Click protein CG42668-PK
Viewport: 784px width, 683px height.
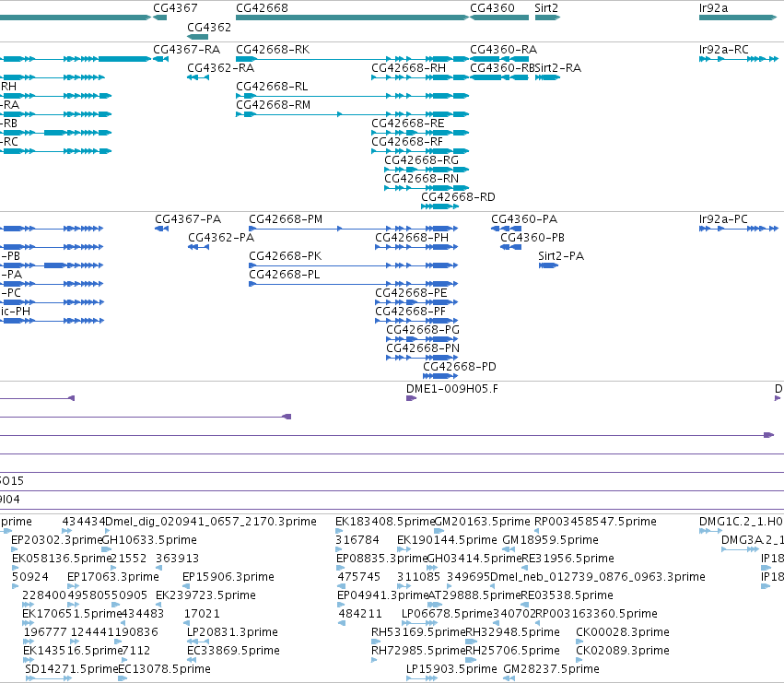(354, 265)
